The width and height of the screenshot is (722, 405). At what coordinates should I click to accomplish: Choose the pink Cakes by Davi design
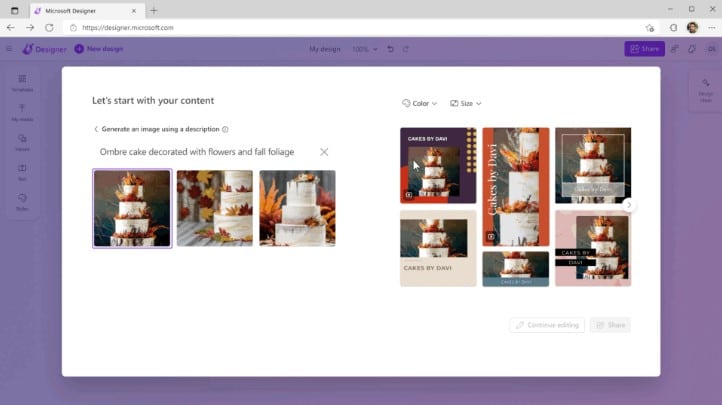593,248
